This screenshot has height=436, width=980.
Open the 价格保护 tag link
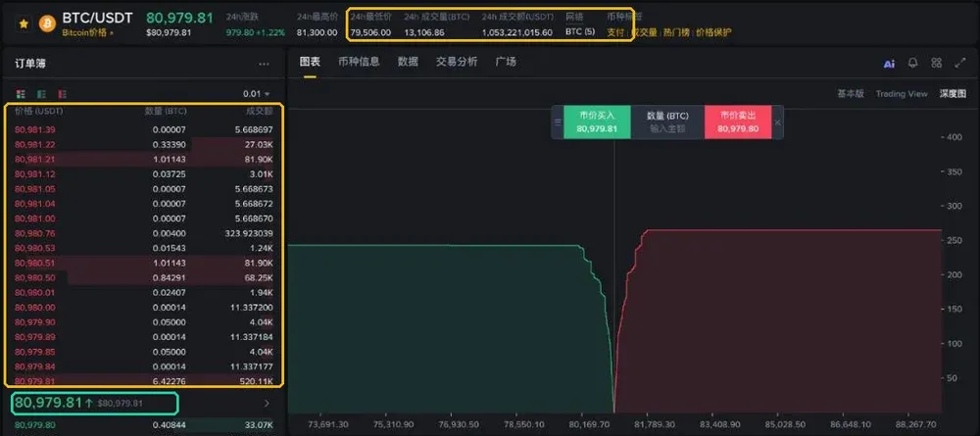point(713,32)
